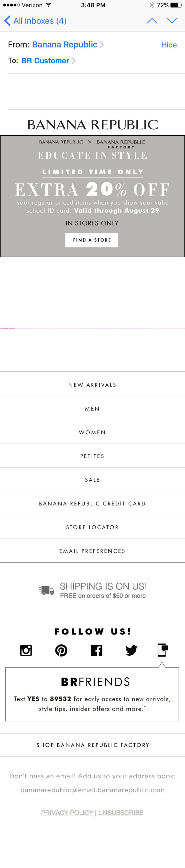Image resolution: width=185 pixels, height=868 pixels.
Task: Go to previous message with up arrow
Action: point(152,21)
